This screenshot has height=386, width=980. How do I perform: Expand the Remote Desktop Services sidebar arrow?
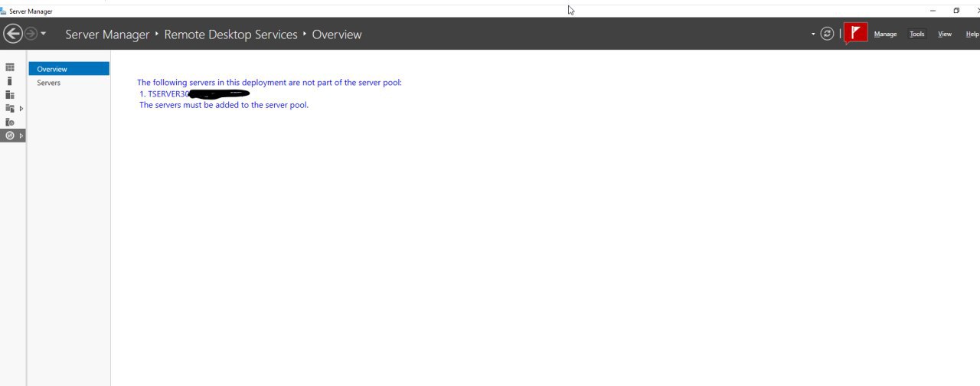[21, 136]
